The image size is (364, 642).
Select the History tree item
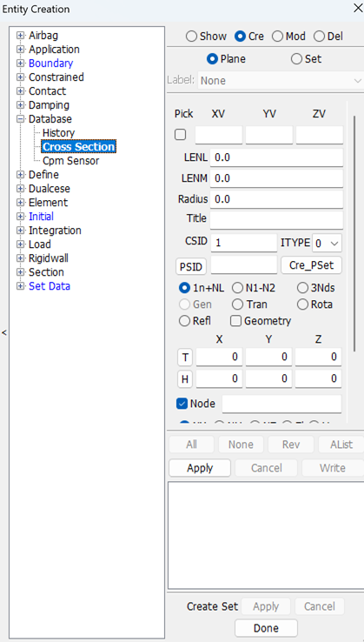(58, 133)
